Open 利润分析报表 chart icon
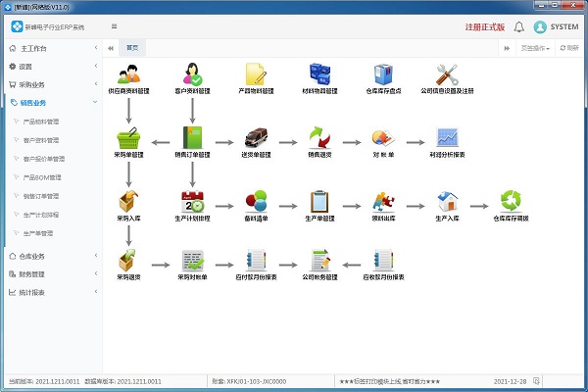 pyautogui.click(x=448, y=138)
